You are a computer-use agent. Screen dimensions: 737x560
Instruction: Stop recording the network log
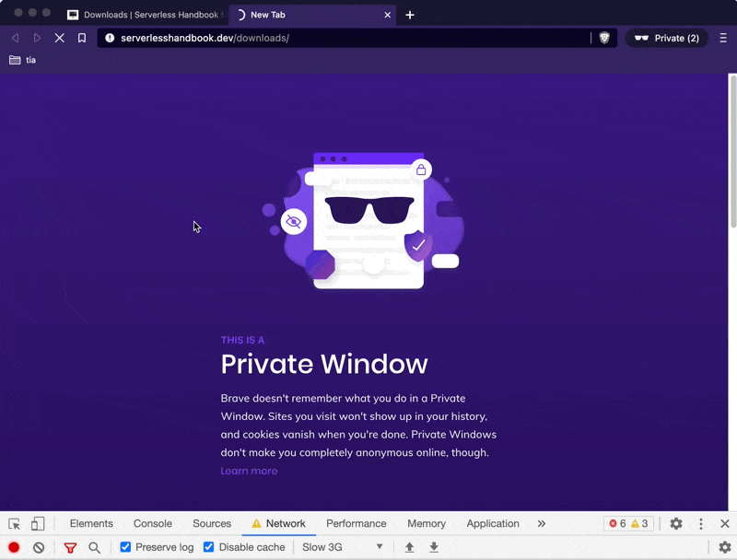click(14, 547)
